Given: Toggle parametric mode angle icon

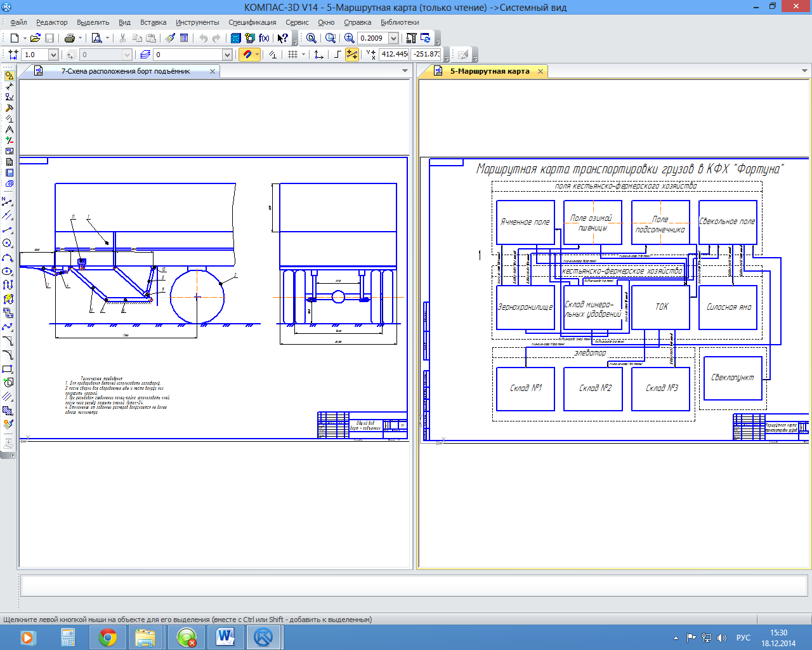Looking at the screenshot, I should click(x=273, y=55).
